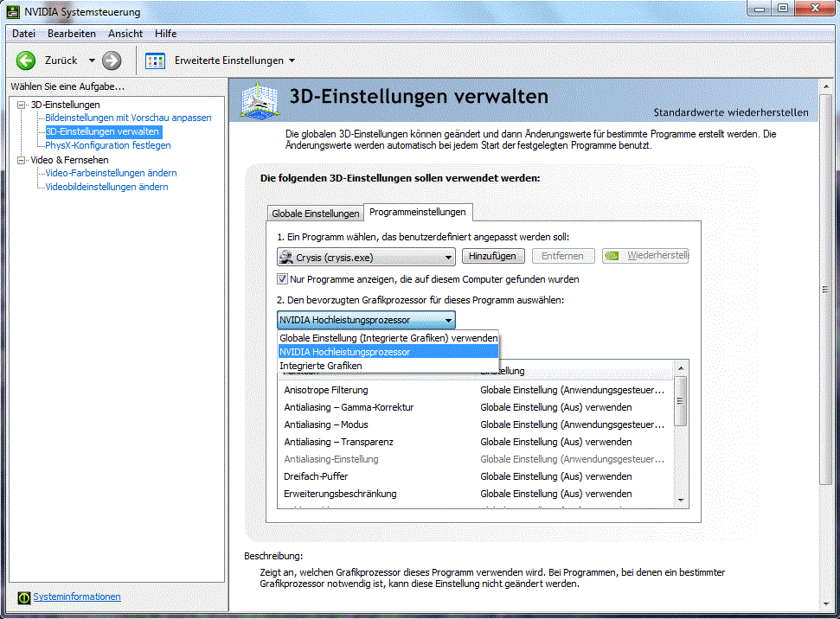Click the greyed Antialiasing-Einstellung row
Screen dimensions: 840x619
475,459
